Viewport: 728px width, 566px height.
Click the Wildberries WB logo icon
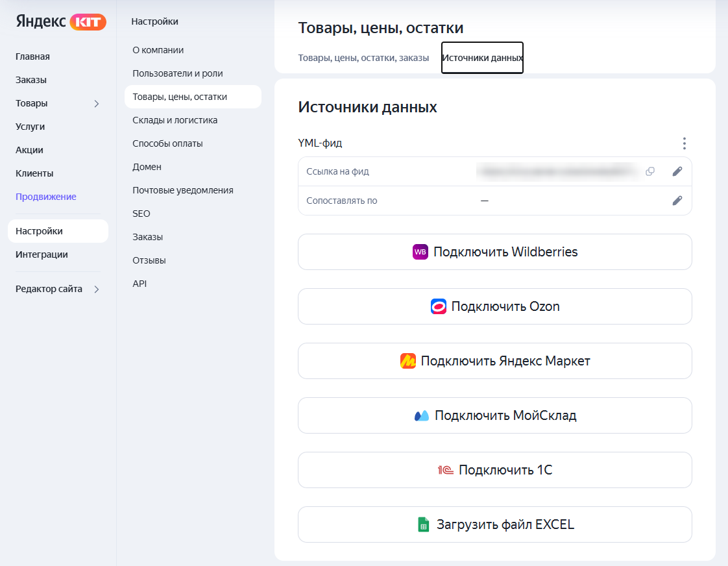click(x=420, y=252)
